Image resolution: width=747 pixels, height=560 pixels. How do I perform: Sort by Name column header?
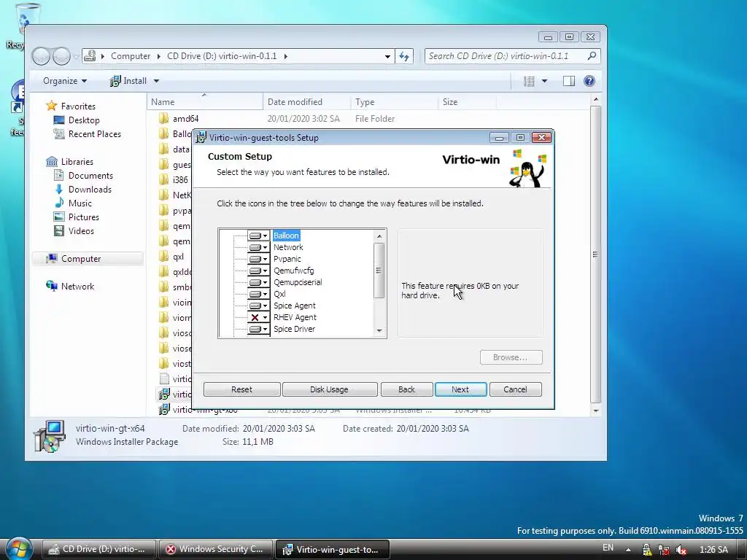click(x=205, y=102)
